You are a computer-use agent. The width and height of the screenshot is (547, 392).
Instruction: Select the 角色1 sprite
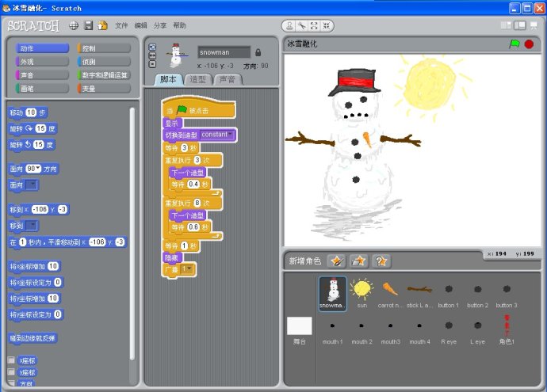507,330
